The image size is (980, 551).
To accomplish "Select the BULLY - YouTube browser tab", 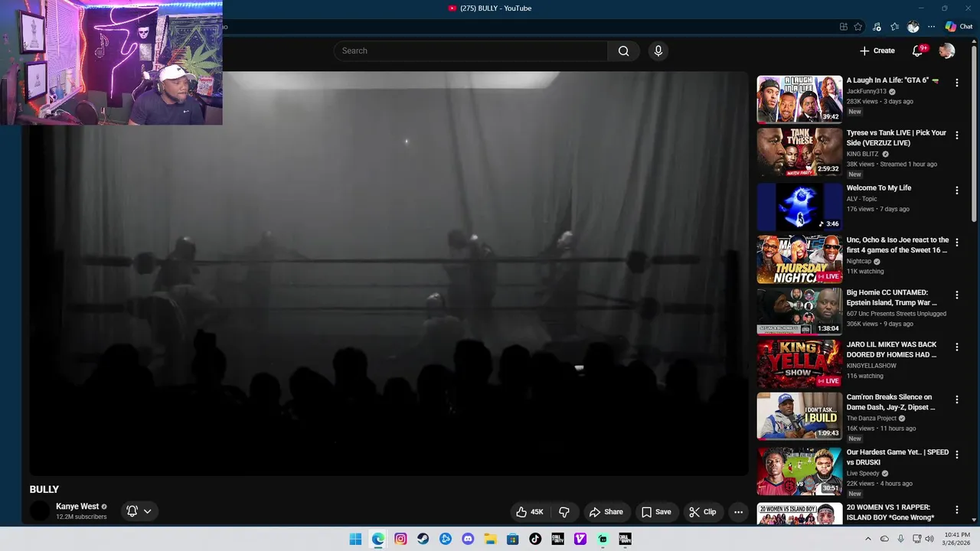I will pyautogui.click(x=490, y=8).
